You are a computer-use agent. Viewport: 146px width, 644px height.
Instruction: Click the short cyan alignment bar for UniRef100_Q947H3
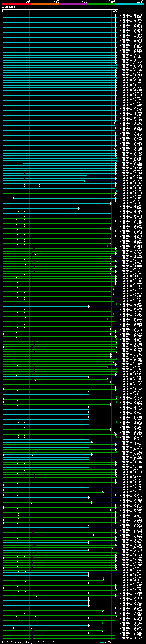[41, 208]
